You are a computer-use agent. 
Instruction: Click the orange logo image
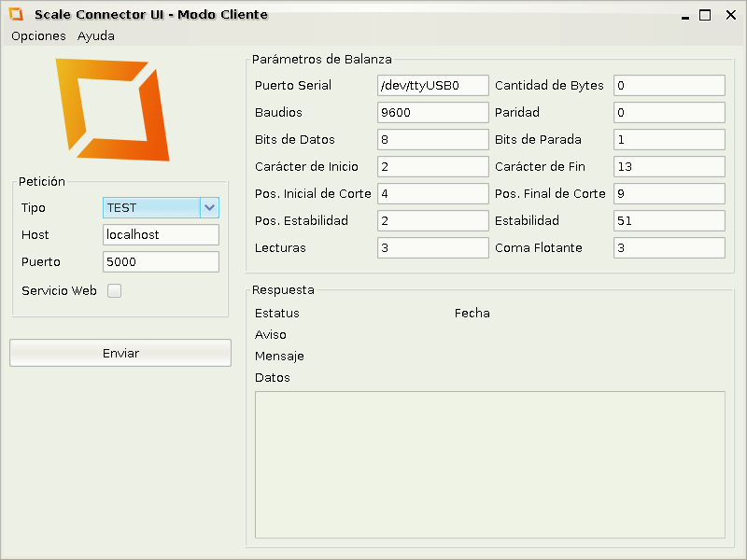click(x=113, y=109)
